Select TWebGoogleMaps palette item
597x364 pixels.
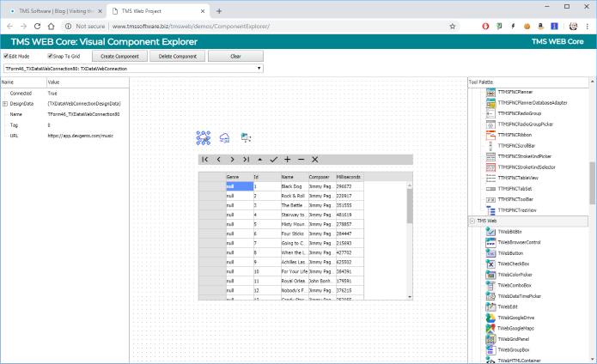tap(515, 328)
